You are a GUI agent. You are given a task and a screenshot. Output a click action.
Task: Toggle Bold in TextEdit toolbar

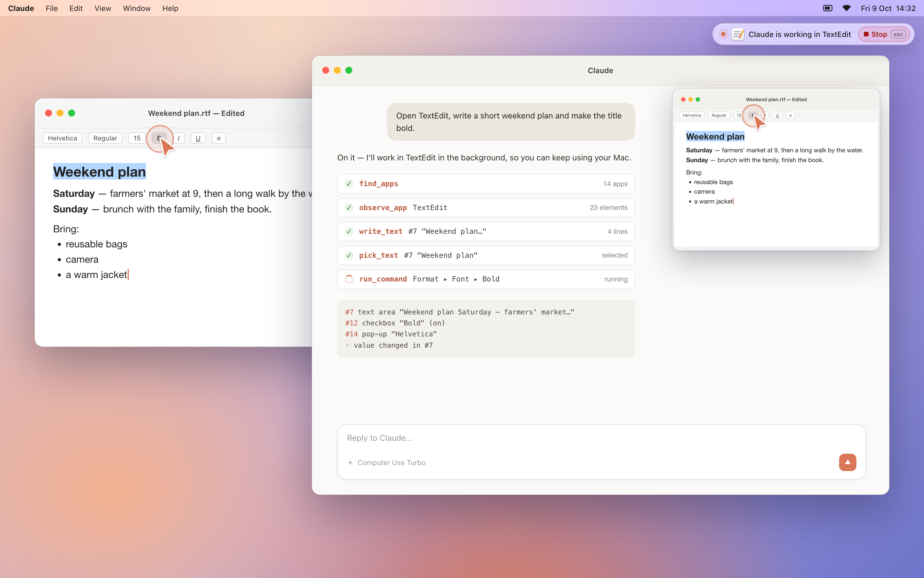click(x=159, y=138)
